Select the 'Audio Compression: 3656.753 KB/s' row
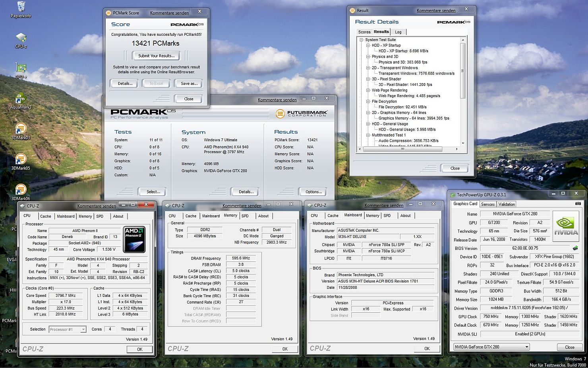This screenshot has height=368, width=588. 408,140
